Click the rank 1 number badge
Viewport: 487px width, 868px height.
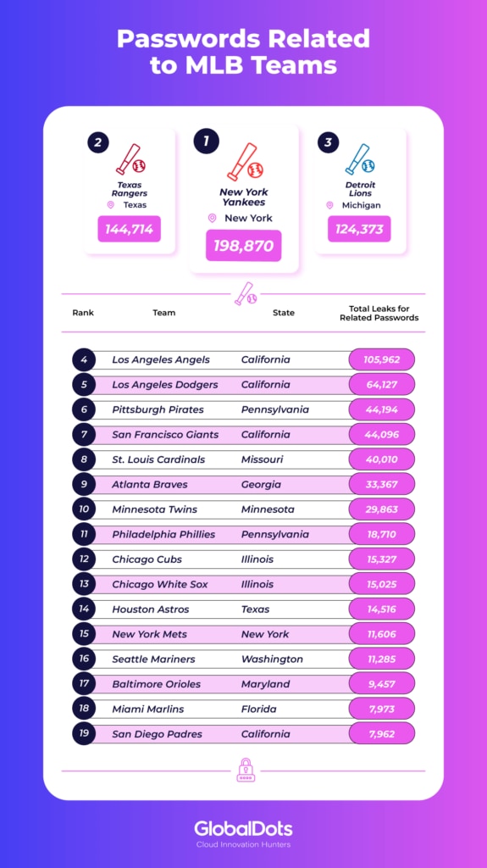pyautogui.click(x=206, y=141)
